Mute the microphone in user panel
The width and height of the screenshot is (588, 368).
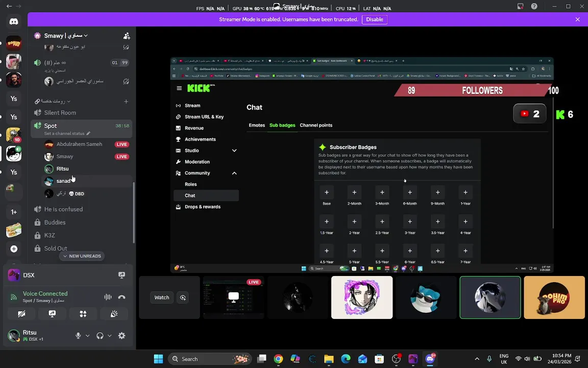pyautogui.click(x=78, y=336)
